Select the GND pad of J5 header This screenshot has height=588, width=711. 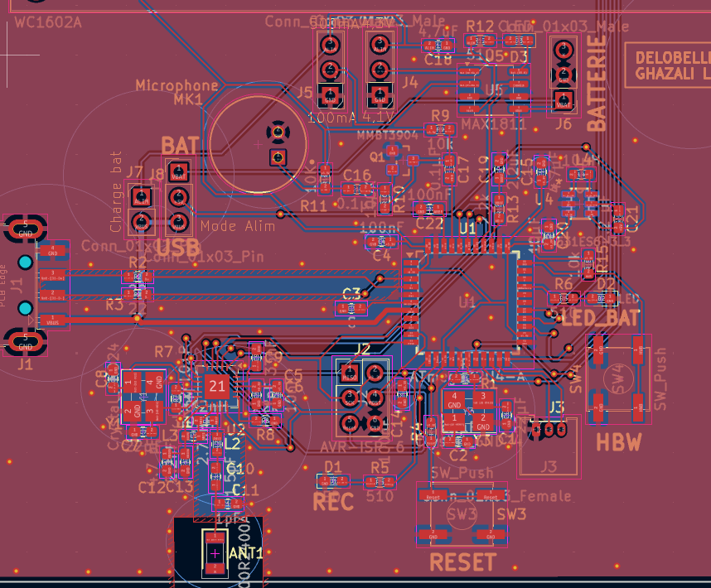pyautogui.click(x=330, y=96)
